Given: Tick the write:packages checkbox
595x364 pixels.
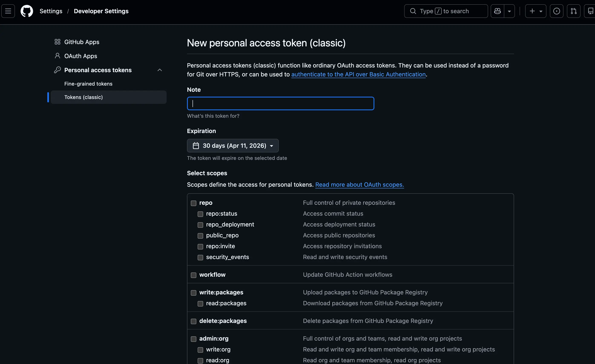Looking at the screenshot, I should pos(193,293).
